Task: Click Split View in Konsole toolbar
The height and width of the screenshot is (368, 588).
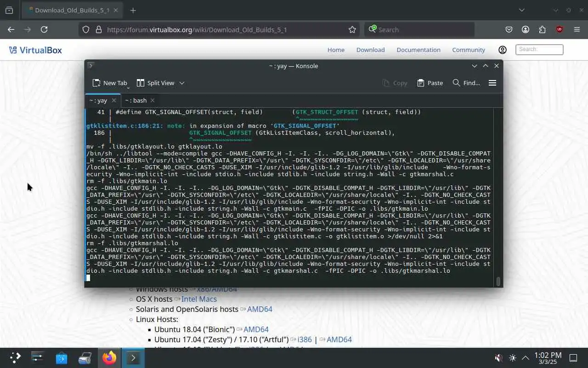Action: point(156,83)
